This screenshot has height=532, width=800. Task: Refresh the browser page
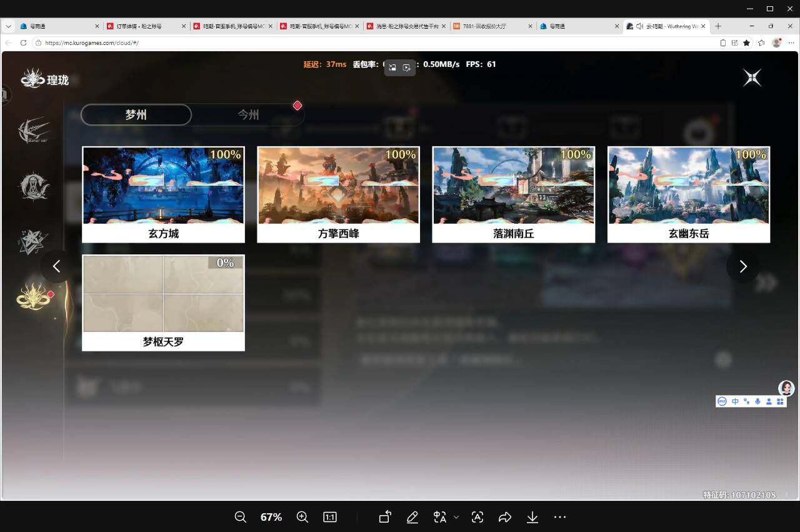click(x=24, y=43)
